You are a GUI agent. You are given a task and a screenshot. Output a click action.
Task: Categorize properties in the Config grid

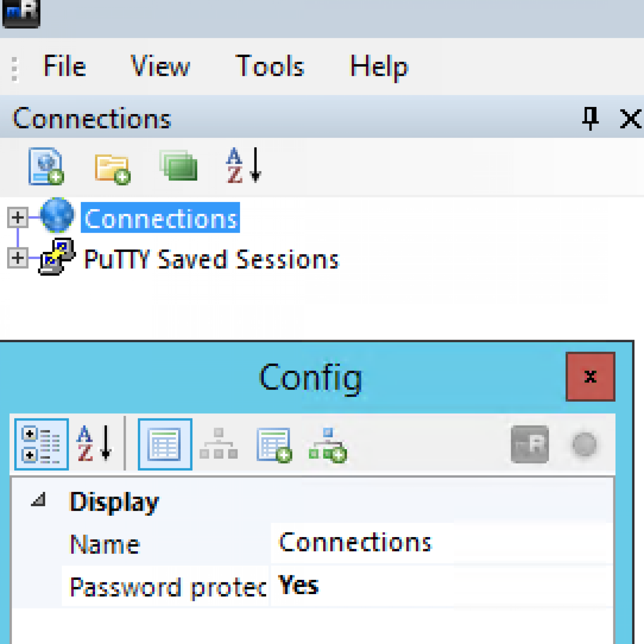[41, 444]
